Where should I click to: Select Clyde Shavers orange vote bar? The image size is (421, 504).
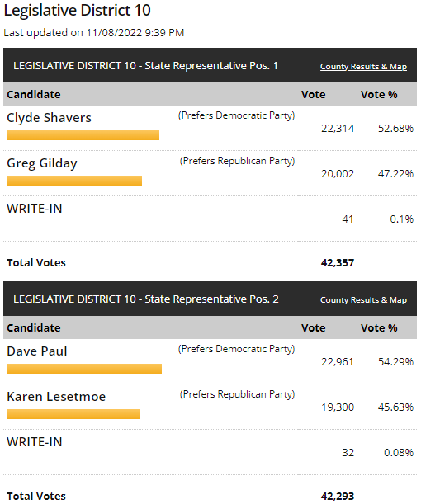[x=83, y=135]
